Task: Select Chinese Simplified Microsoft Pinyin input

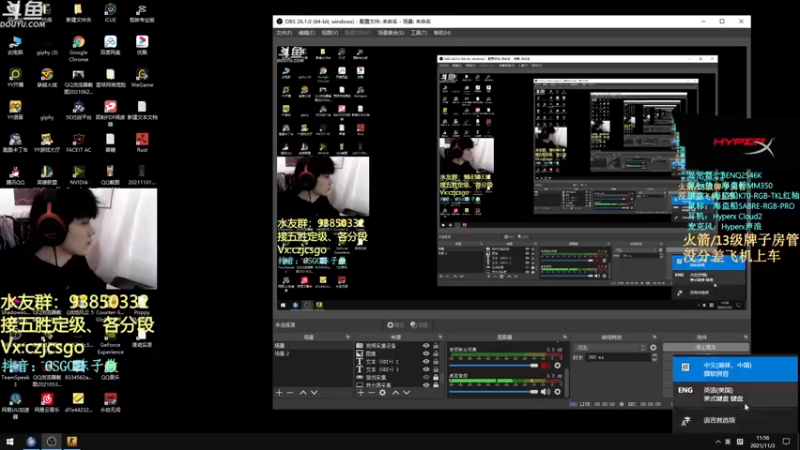Action: 735,369
